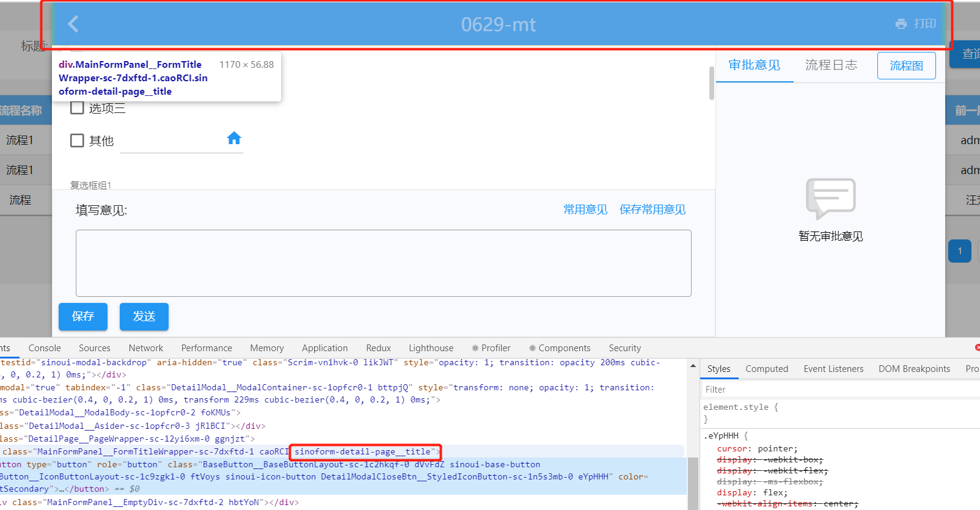Screen dimensions: 980x510
Task: Click the 保存常用意见 link
Action: point(653,209)
